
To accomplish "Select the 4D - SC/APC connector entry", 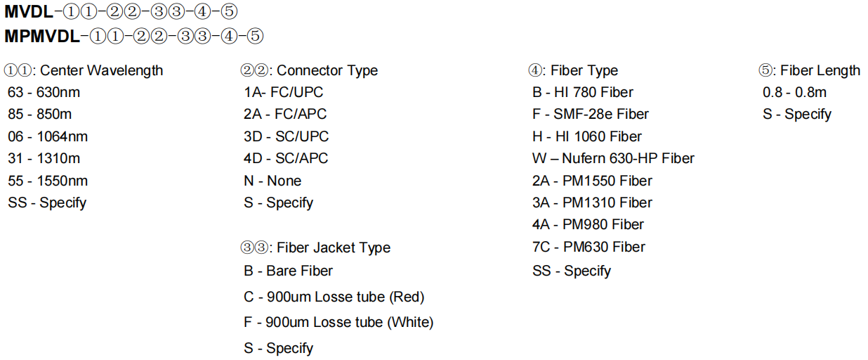I will coord(286,158).
